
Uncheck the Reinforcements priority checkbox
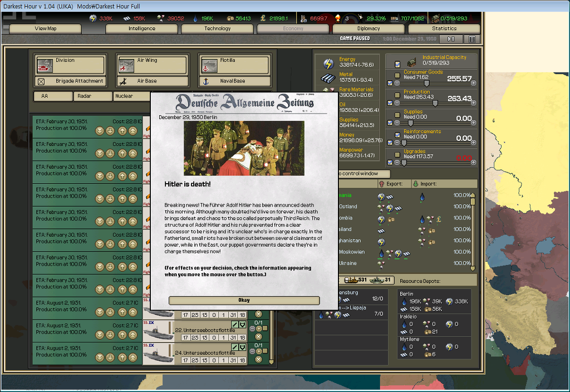point(397,135)
